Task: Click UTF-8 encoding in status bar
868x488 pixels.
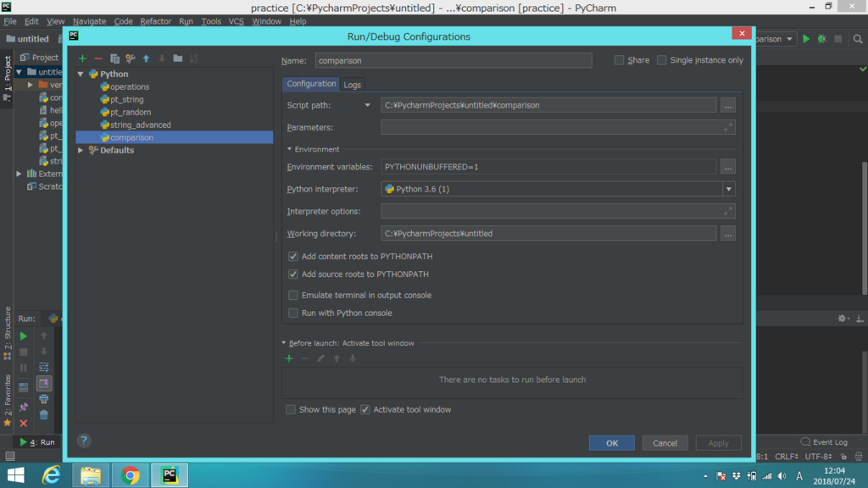Action: pos(818,457)
